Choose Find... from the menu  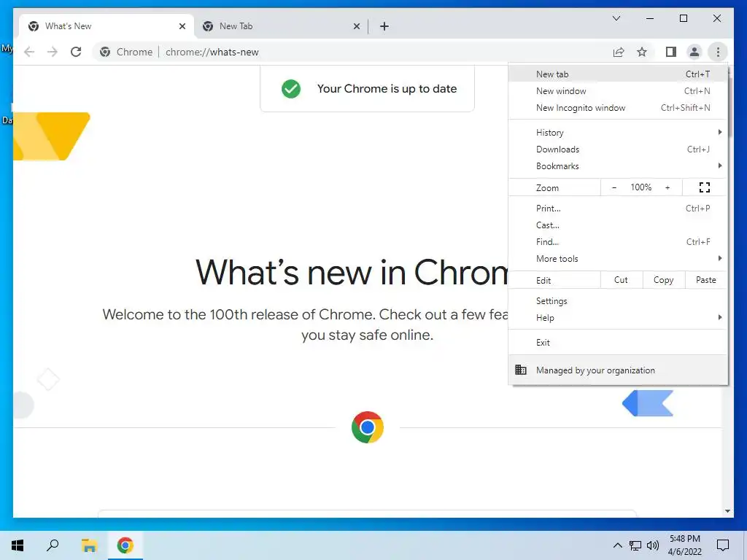618,241
